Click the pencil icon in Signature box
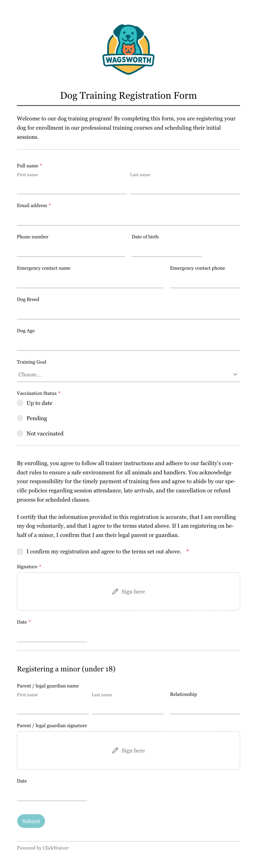 click(115, 591)
